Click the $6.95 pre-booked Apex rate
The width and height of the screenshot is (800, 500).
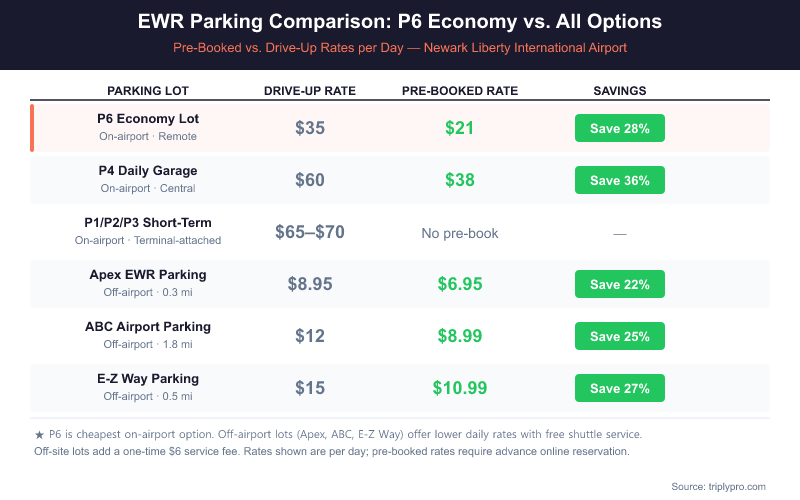(x=460, y=284)
